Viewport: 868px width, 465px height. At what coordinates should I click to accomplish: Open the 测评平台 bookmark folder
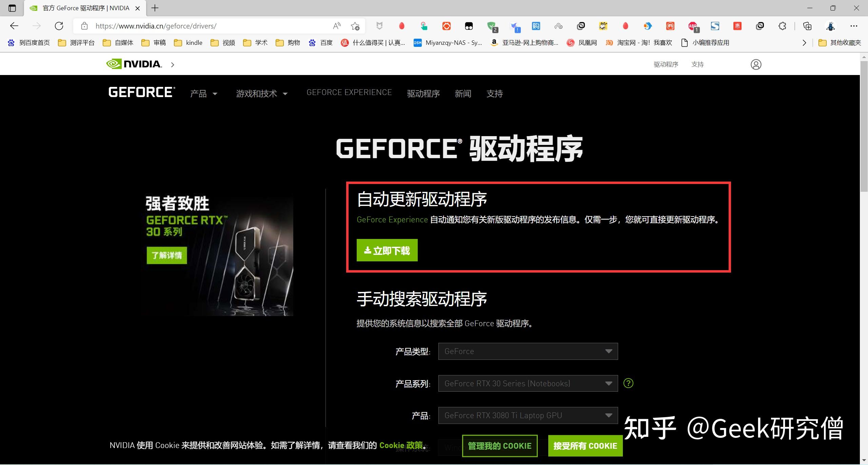tap(76, 43)
